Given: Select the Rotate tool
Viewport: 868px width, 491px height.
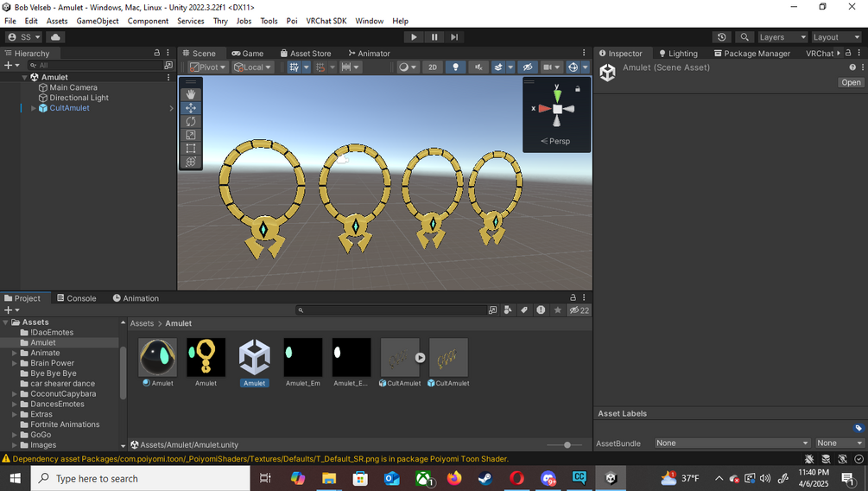Looking at the screenshot, I should (190, 121).
